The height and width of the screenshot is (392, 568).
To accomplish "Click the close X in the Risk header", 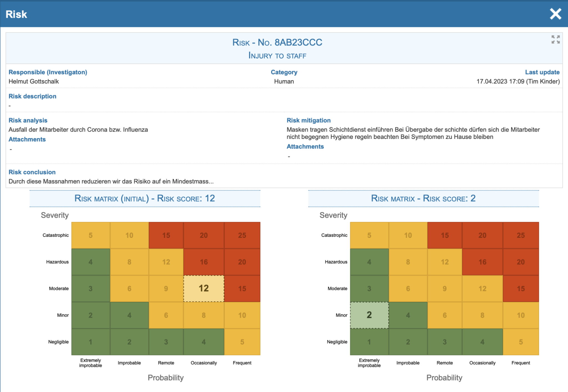I will 555,14.
